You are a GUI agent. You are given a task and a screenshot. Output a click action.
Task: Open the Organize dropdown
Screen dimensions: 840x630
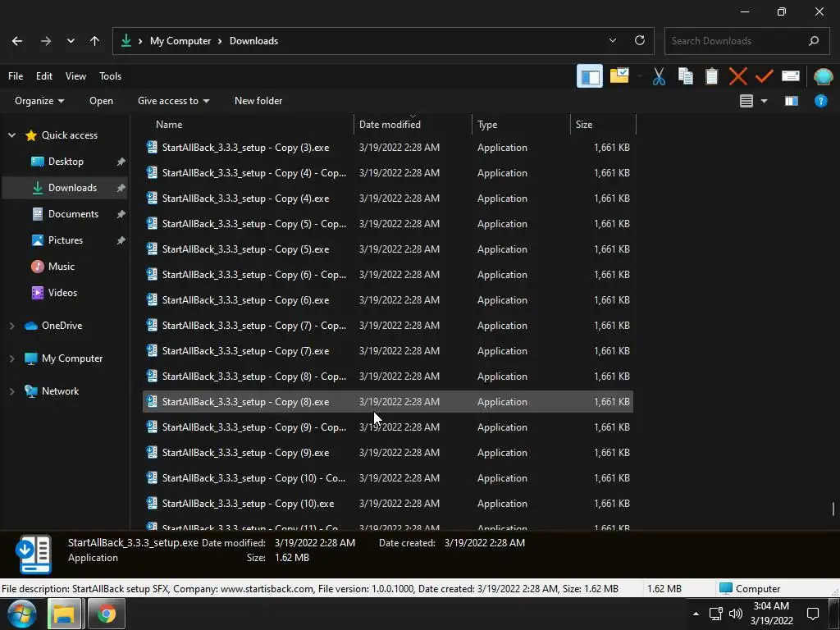pos(39,101)
